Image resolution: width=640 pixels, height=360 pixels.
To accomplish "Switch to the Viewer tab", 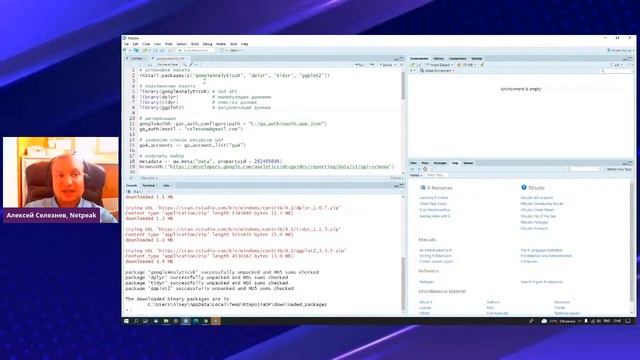I will 468,163.
